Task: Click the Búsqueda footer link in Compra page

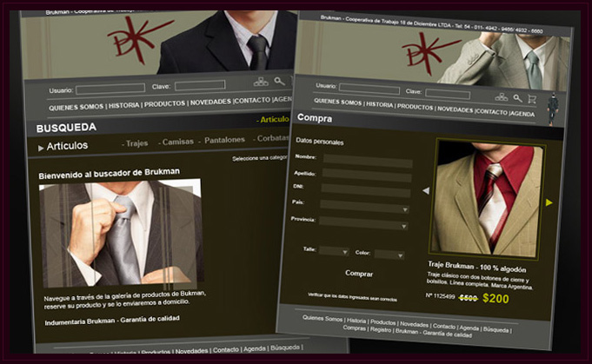Action: [496, 329]
